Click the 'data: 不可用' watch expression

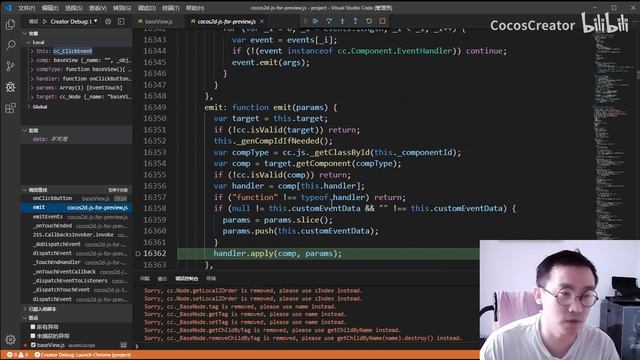(x=76, y=139)
